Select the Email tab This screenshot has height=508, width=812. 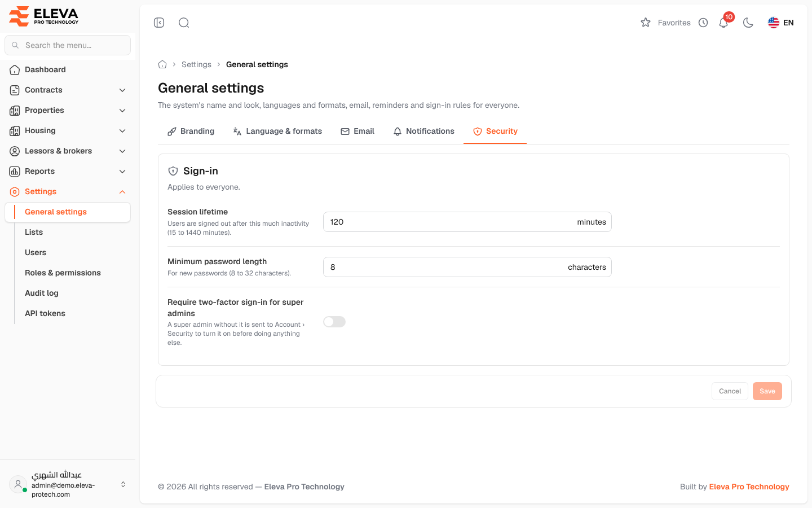[358, 132]
